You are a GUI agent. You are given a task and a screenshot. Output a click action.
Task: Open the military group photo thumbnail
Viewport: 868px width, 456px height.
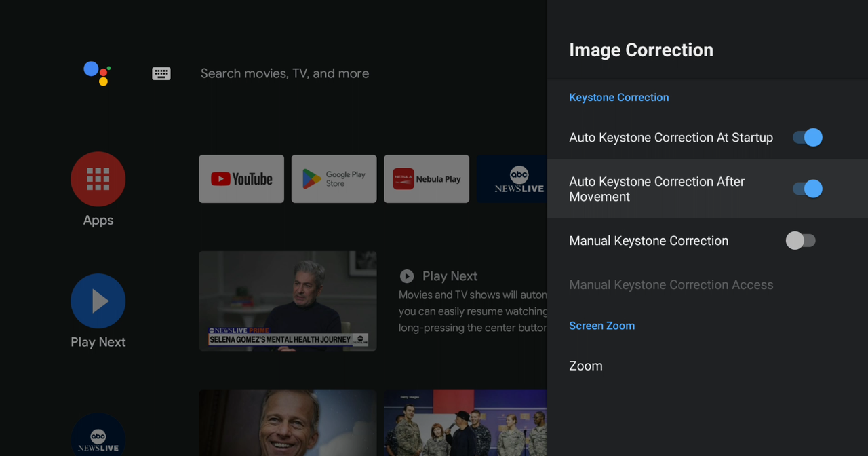(465, 423)
